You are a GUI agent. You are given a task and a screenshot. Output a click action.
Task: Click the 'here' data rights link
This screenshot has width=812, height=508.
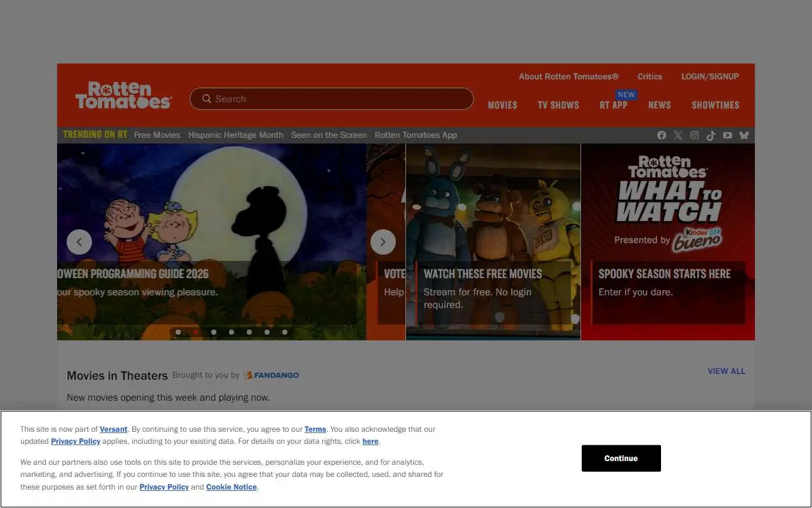pyautogui.click(x=370, y=441)
